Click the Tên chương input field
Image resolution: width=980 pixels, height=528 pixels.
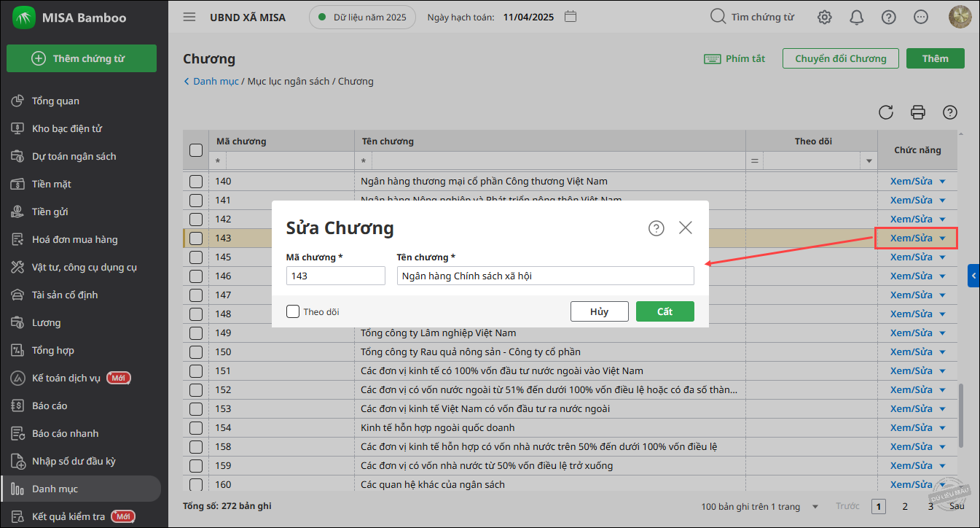[x=546, y=276]
